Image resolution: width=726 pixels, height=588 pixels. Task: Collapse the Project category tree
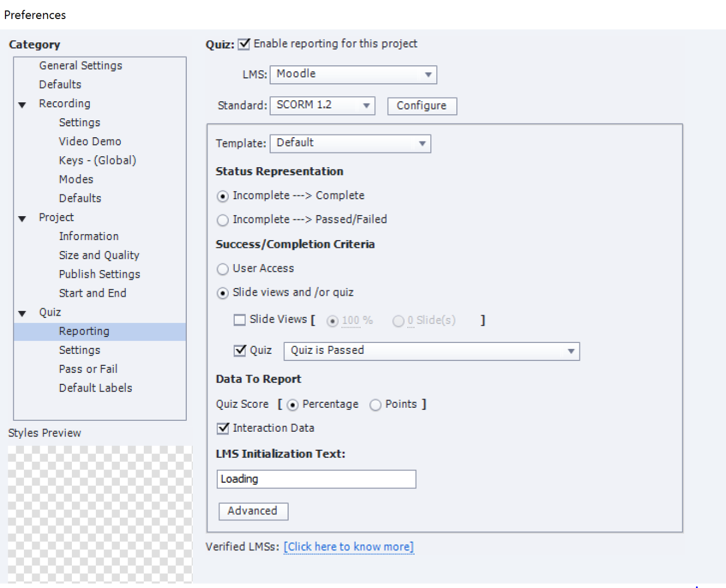(x=22, y=218)
